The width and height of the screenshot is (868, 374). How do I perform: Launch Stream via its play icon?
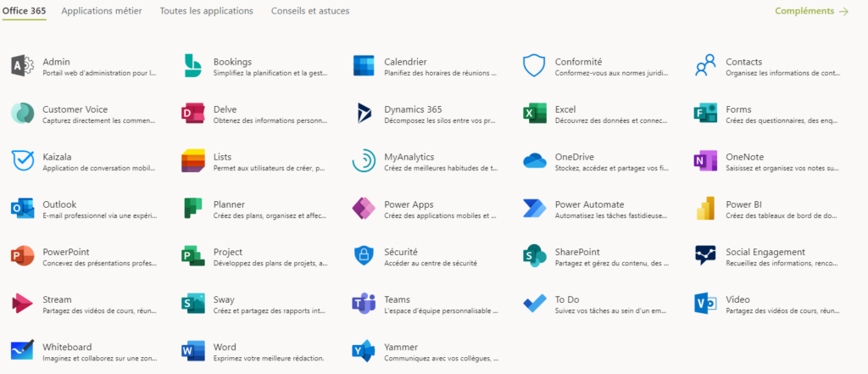23,304
